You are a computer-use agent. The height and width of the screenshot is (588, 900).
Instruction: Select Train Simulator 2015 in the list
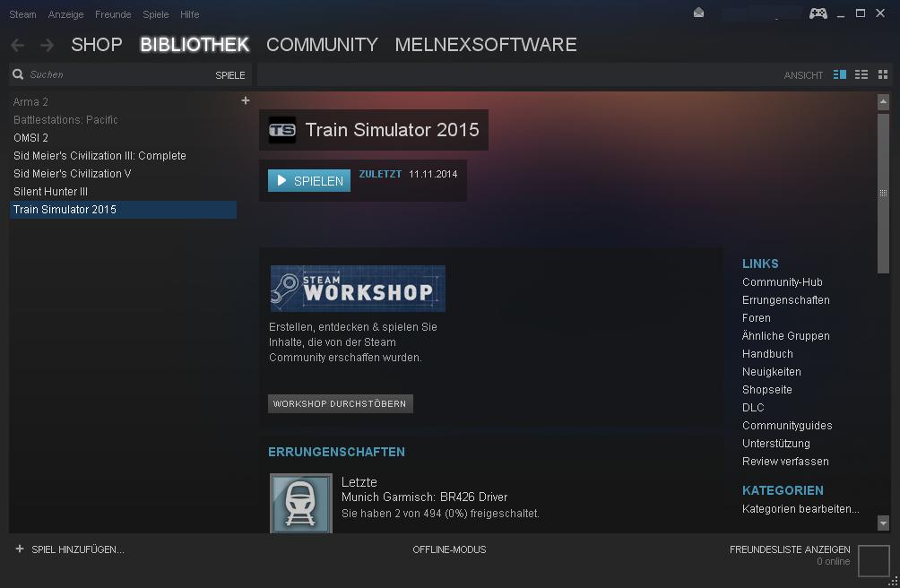tap(124, 210)
